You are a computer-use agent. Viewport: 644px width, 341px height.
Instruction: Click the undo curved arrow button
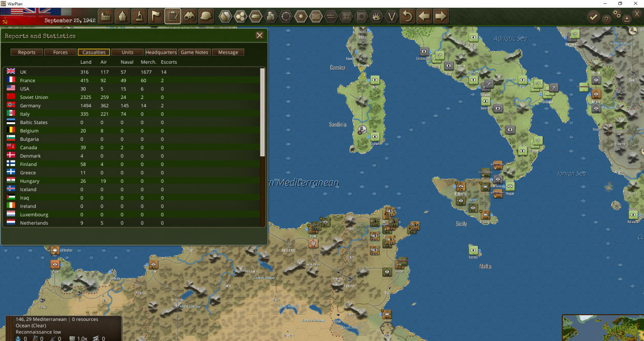pyautogui.click(x=408, y=16)
